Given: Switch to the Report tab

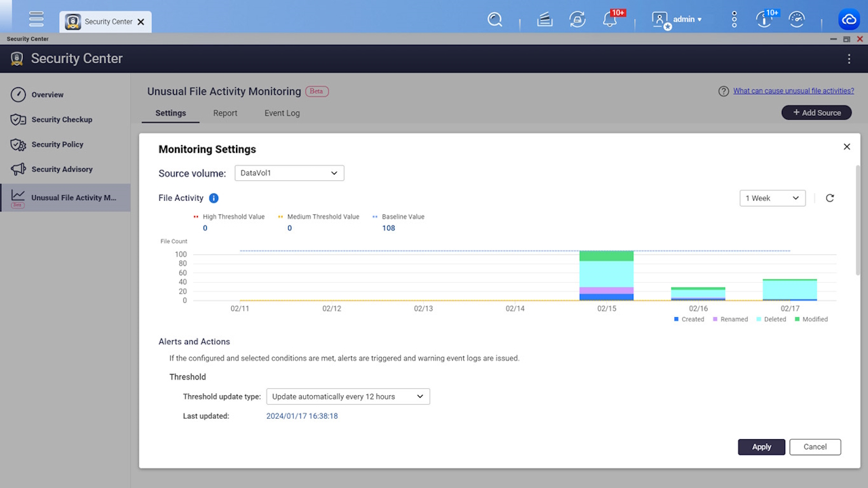Looking at the screenshot, I should 225,113.
